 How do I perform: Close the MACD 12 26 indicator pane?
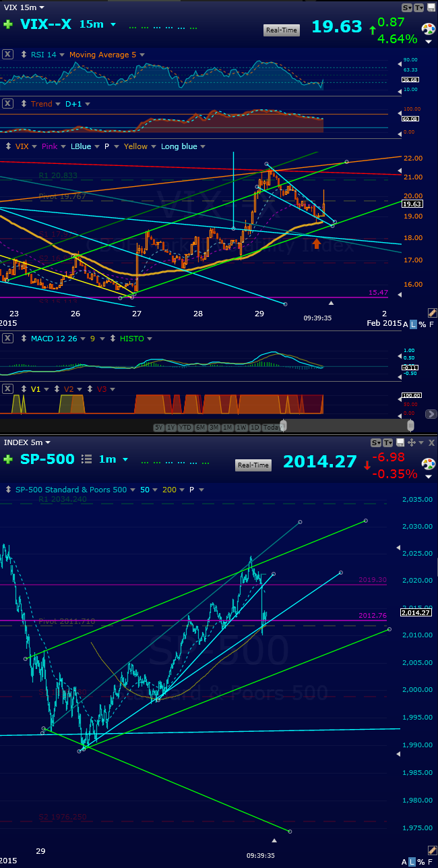[8, 339]
